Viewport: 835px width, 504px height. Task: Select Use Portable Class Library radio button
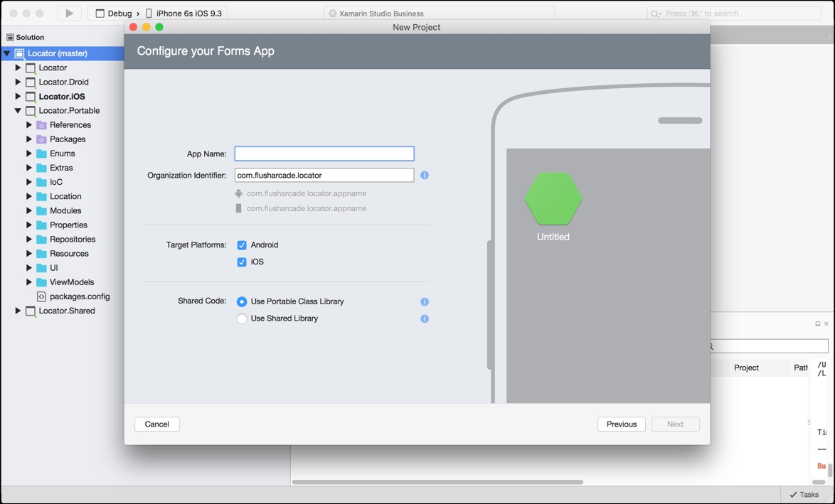(x=242, y=302)
